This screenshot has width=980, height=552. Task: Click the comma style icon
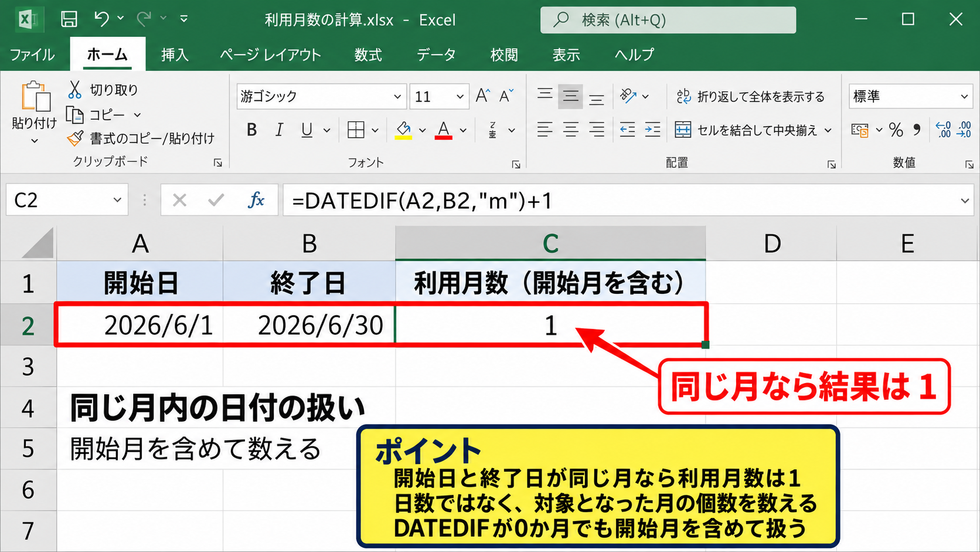[917, 130]
